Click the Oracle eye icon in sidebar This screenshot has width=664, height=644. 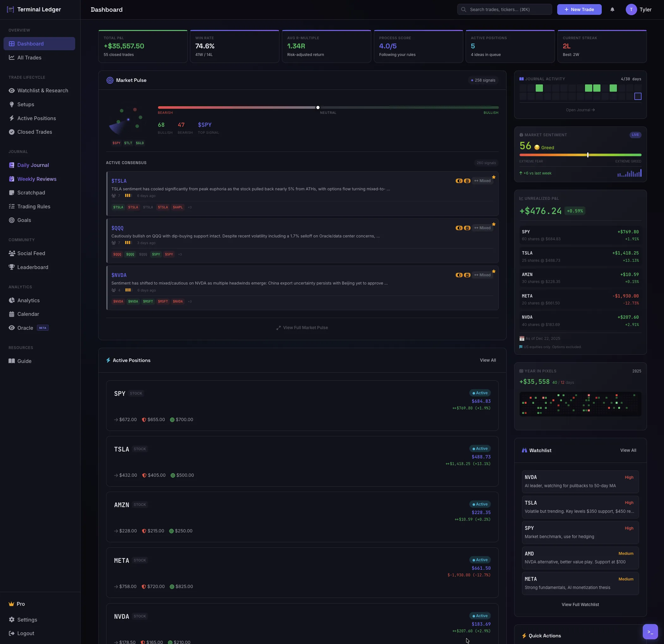pyautogui.click(x=11, y=328)
